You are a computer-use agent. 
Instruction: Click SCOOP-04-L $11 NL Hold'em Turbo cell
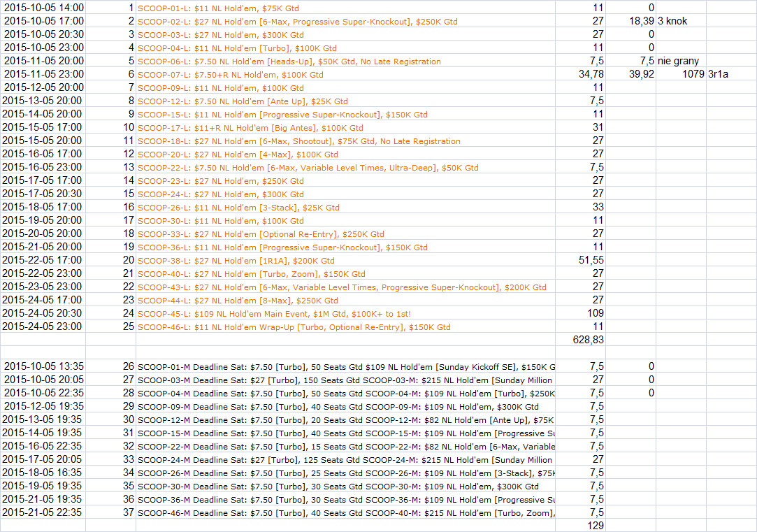345,48
